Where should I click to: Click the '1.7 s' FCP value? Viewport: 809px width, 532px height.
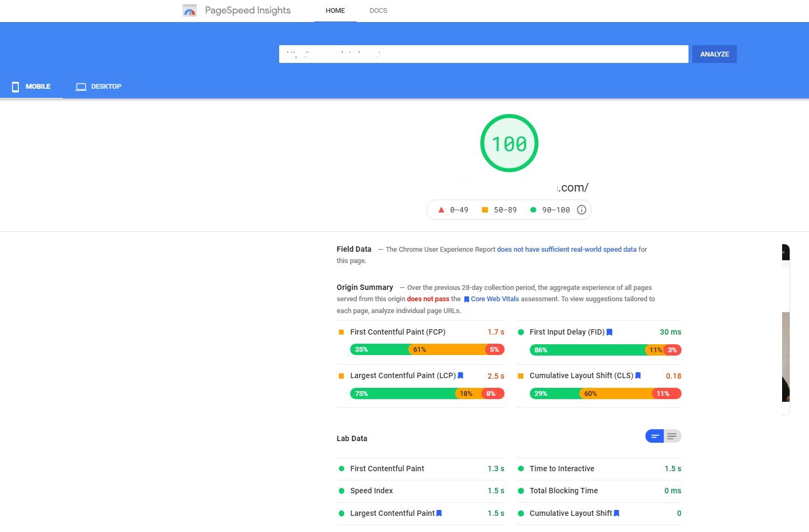(496, 332)
